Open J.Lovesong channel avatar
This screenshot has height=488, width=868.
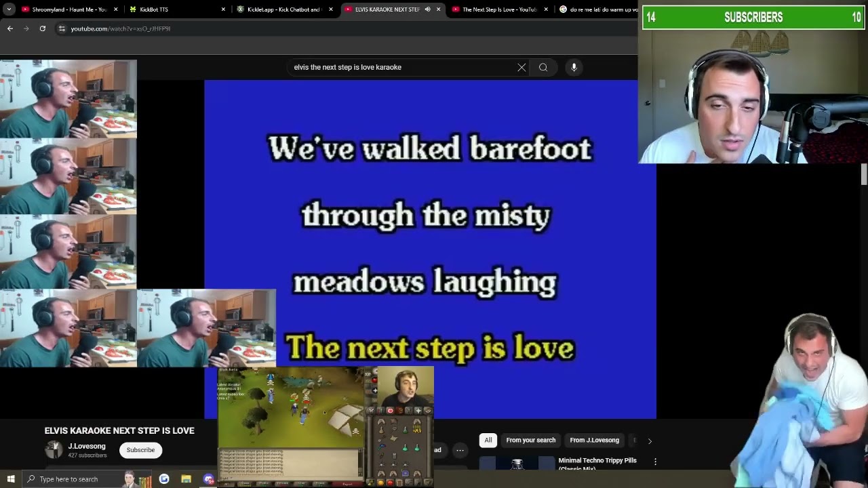pos(54,449)
